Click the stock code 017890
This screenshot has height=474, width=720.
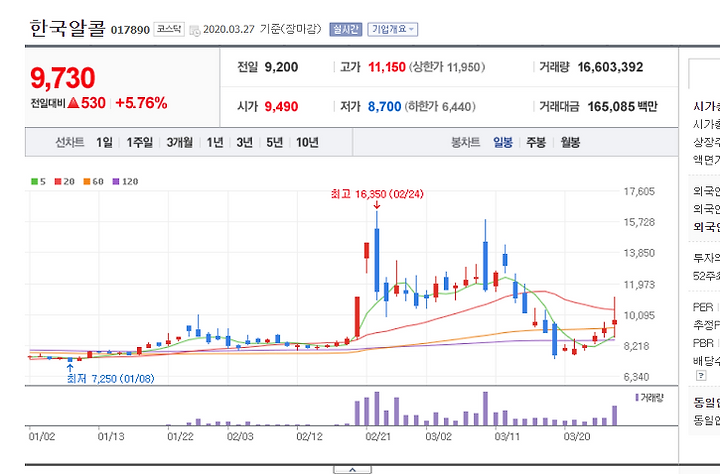(x=130, y=30)
